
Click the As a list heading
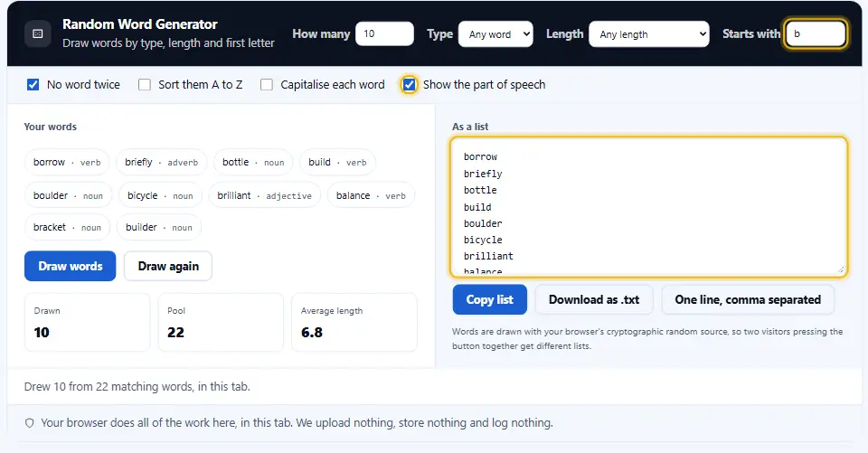[470, 127]
